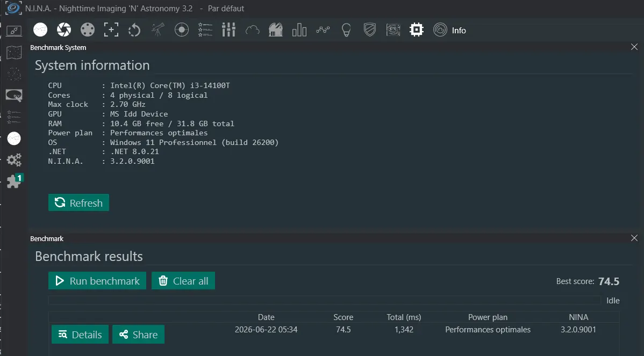This screenshot has width=644, height=356.
Task: Toggle the Image panel constellation icon
Action: point(40,30)
